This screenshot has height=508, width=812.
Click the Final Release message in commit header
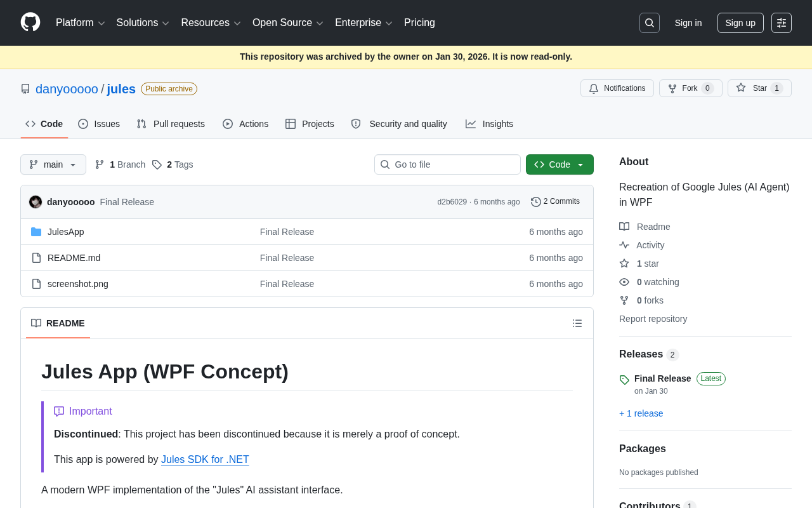point(127,202)
